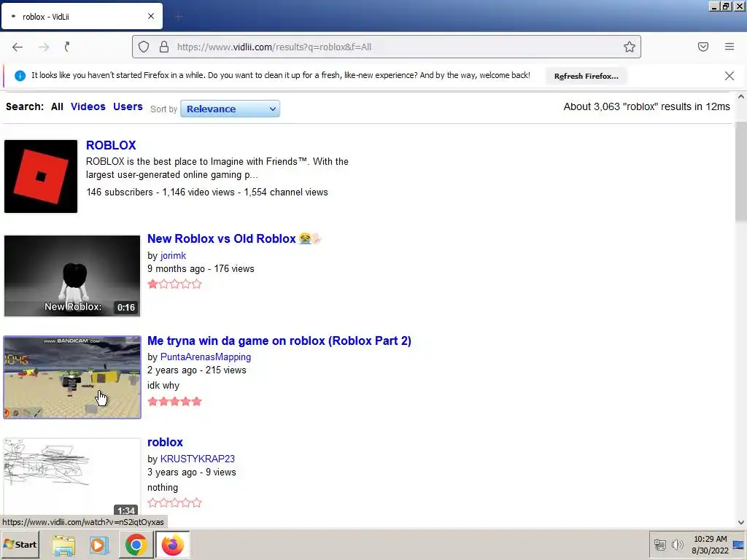Visit KRUSTYKRAP23's profile
The image size is (747, 560).
[197, 459]
